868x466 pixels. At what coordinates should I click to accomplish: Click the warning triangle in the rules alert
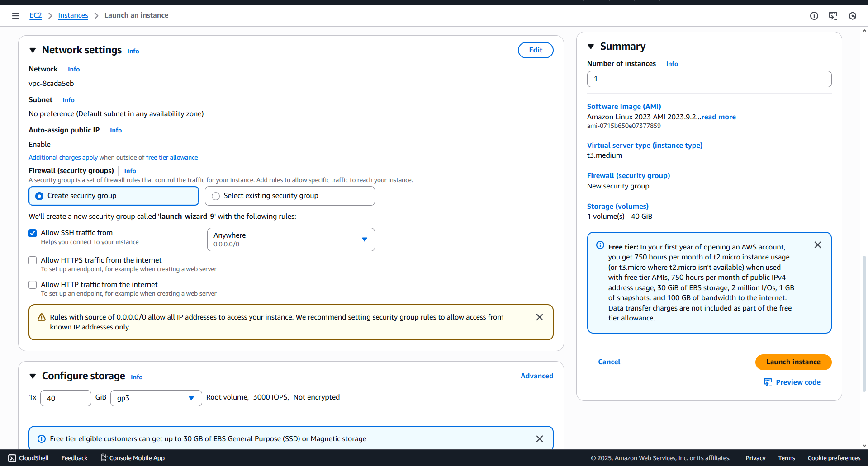point(41,317)
